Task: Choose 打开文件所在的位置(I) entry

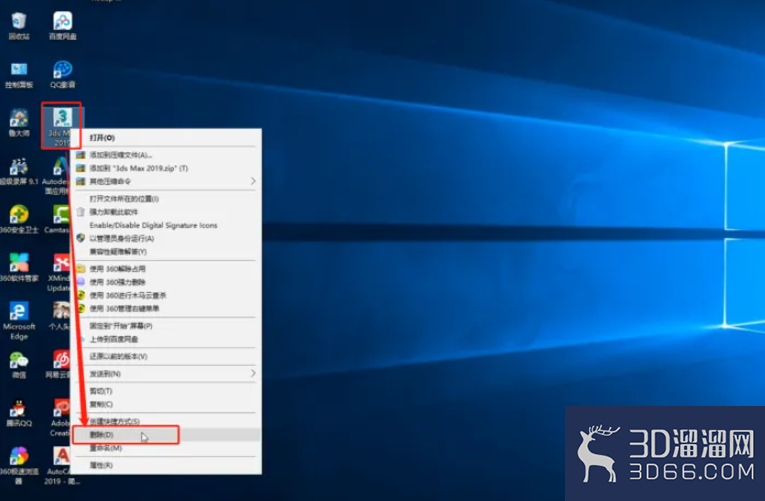Action: coord(166,199)
